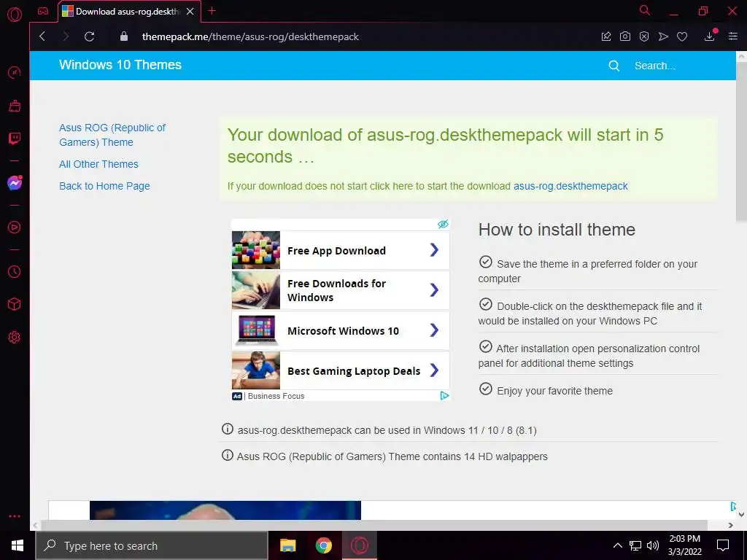The image size is (747, 560).
Task: Go Back to Home Page link
Action: point(104,186)
